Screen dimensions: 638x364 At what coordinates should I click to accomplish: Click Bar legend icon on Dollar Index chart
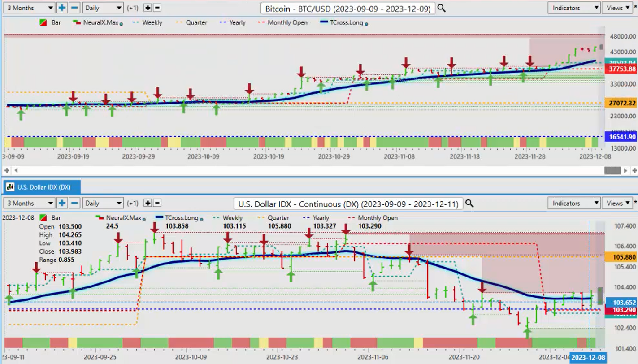pyautogui.click(x=43, y=217)
